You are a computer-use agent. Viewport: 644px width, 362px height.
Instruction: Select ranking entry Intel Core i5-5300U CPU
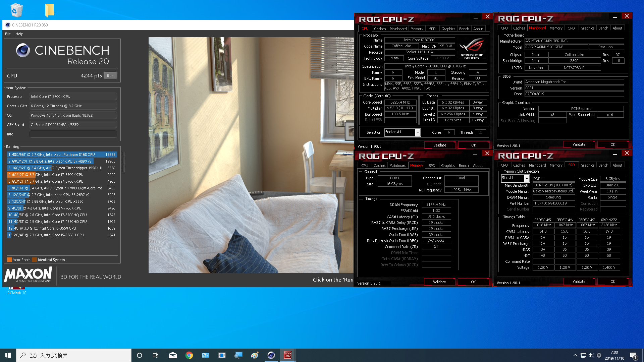(62, 235)
